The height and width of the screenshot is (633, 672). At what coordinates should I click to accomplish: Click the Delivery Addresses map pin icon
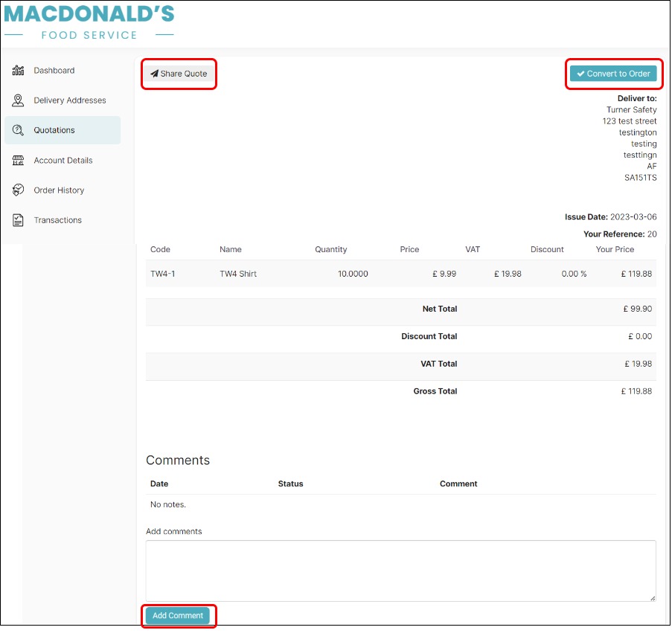(x=18, y=100)
